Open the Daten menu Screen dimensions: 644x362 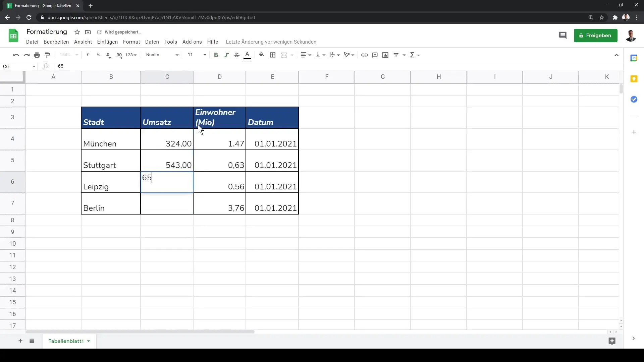152,42
